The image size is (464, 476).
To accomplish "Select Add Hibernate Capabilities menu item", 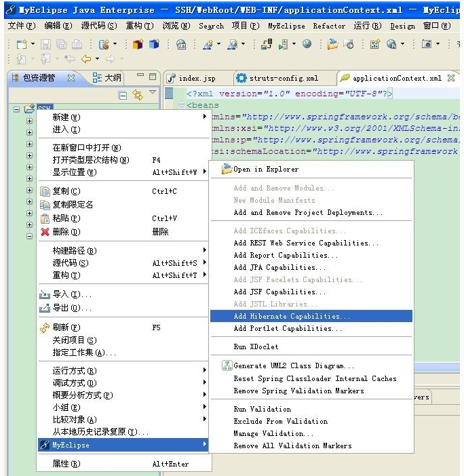I will coord(311,316).
